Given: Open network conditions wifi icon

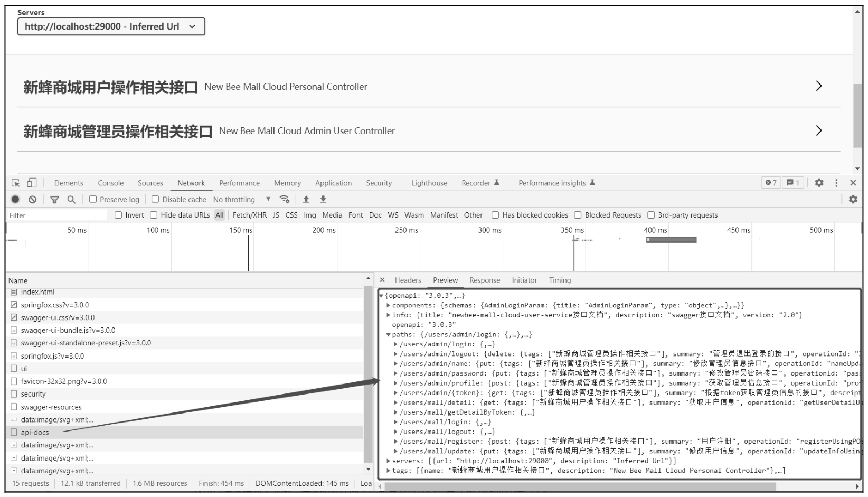Looking at the screenshot, I should tap(285, 199).
